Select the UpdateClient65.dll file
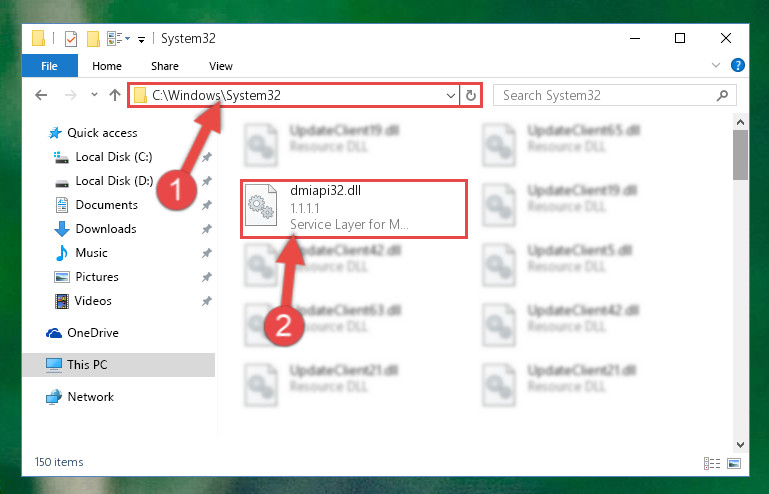 pos(583,130)
